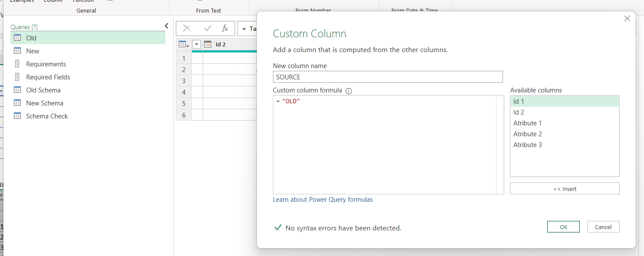Confirm the custom column with OK
Image resolution: width=644 pixels, height=256 pixels.
click(563, 227)
